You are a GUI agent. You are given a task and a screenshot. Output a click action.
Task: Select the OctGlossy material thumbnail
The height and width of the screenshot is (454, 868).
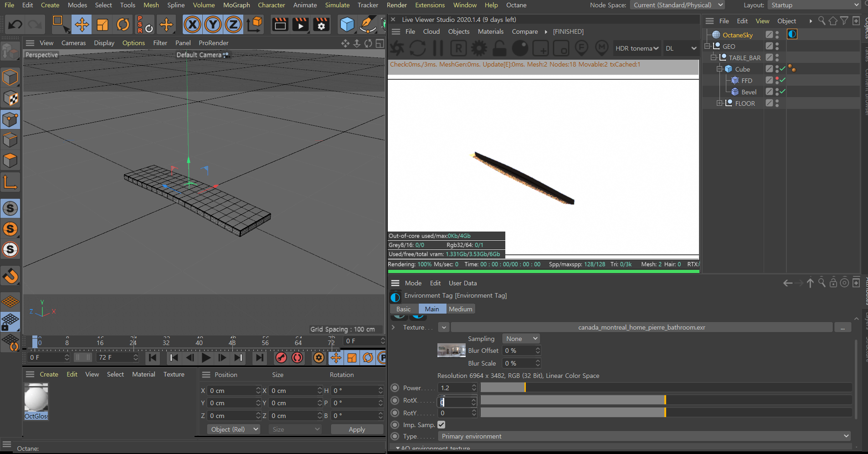pyautogui.click(x=36, y=398)
